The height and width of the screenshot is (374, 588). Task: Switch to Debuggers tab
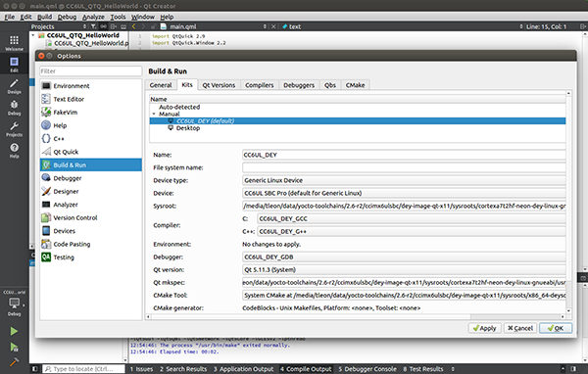click(x=299, y=85)
